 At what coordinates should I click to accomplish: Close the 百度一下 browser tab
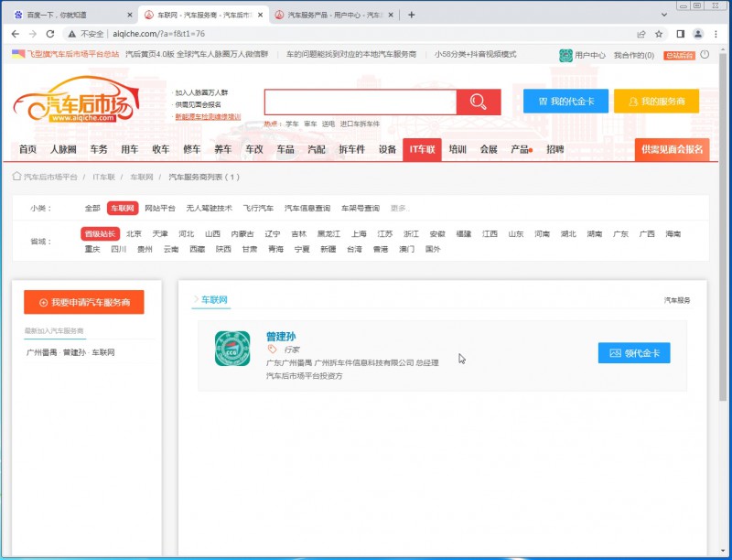coord(130,15)
